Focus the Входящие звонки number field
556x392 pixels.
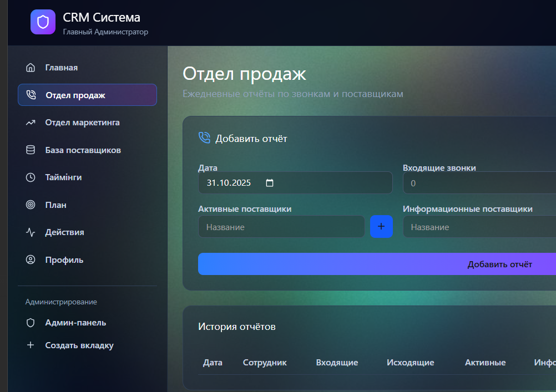point(479,183)
